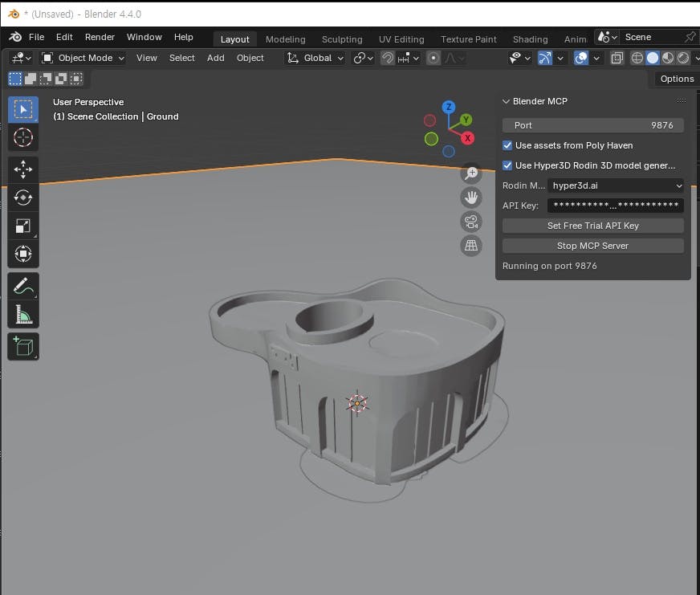Select the Add Cube tool
The height and width of the screenshot is (595, 700).
(x=23, y=347)
